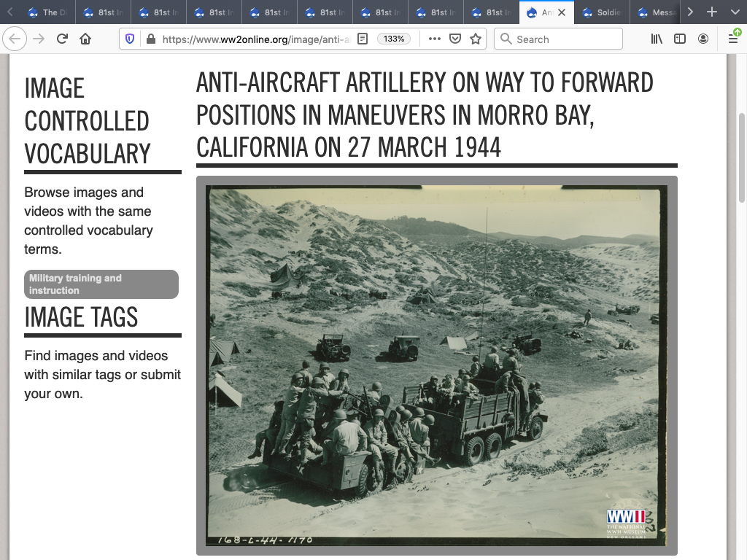This screenshot has height=560, width=747.
Task: Bookmark this page with the star
Action: click(476, 39)
